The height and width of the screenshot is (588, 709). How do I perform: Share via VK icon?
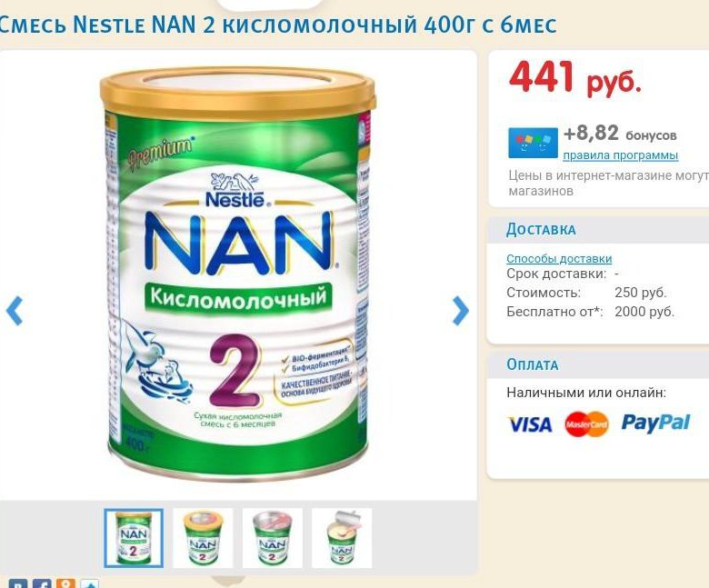click(18, 583)
